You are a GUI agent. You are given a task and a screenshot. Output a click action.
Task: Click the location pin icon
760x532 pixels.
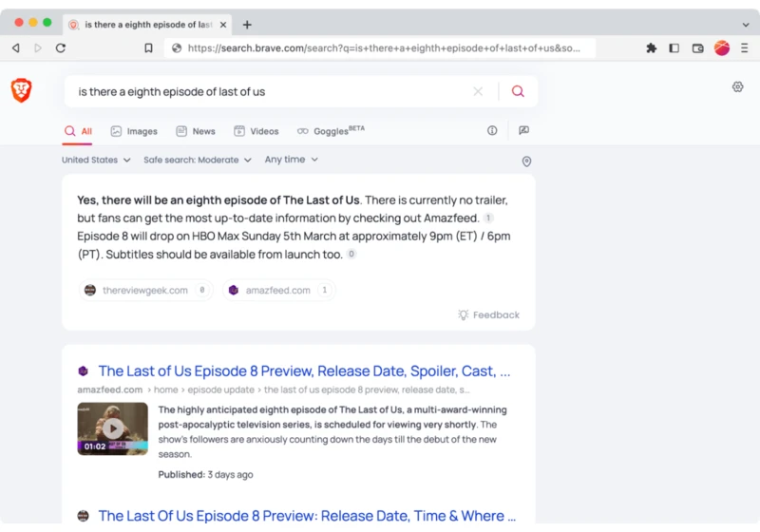[x=526, y=161]
